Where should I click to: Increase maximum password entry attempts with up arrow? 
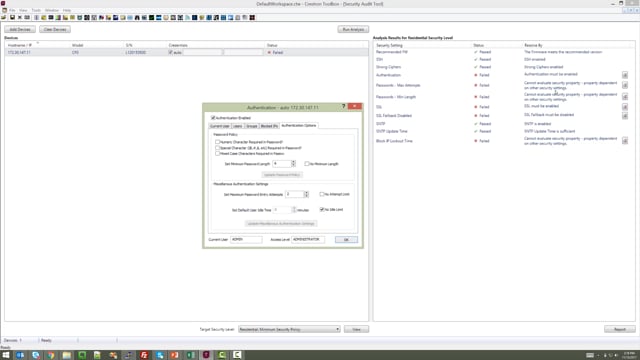coord(306,193)
